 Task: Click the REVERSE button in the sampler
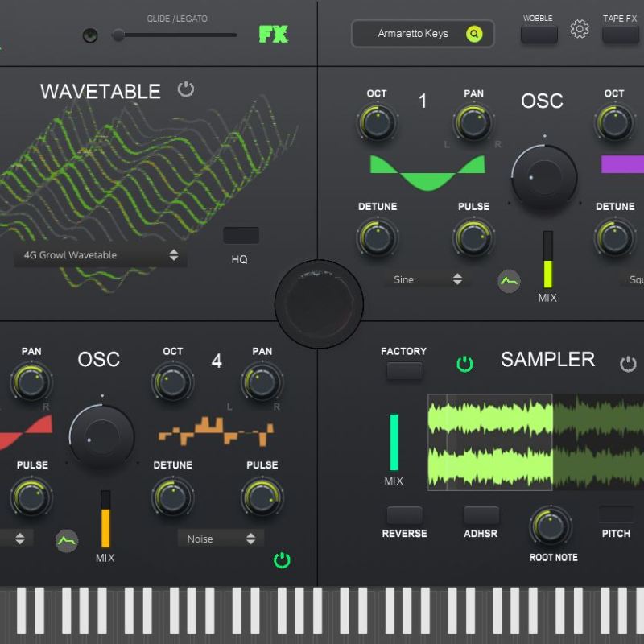pyautogui.click(x=404, y=515)
